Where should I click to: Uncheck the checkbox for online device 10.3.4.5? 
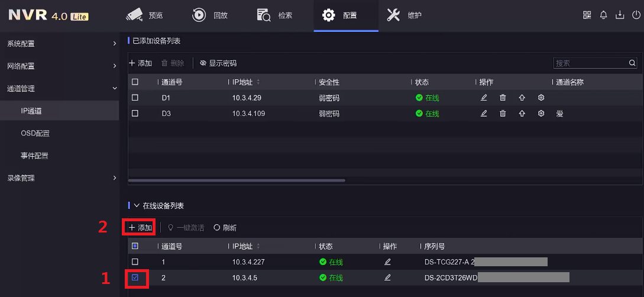click(x=135, y=277)
